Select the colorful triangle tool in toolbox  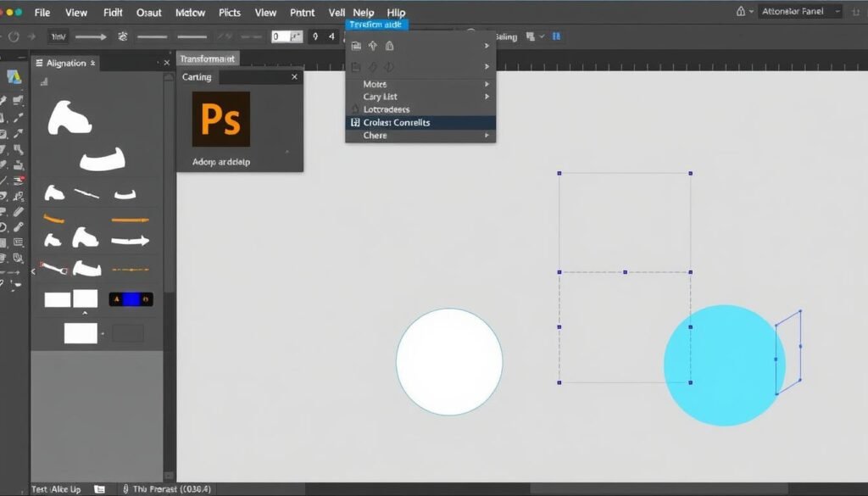(x=14, y=77)
